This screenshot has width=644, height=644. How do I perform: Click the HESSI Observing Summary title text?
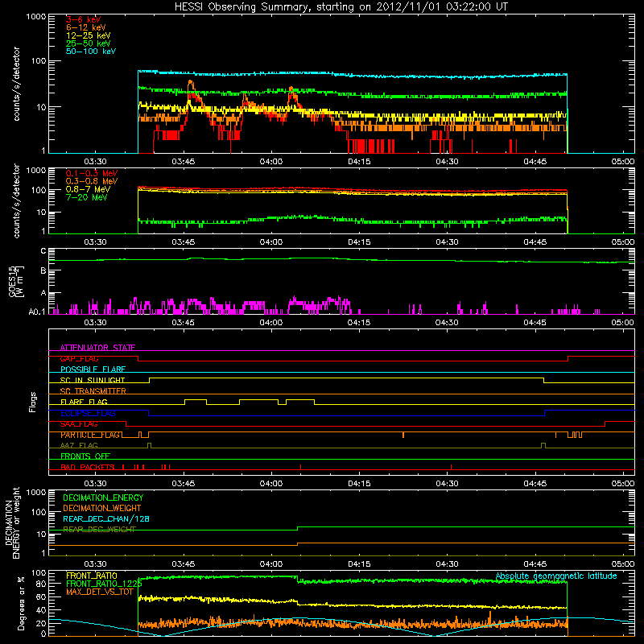[x=341, y=6]
